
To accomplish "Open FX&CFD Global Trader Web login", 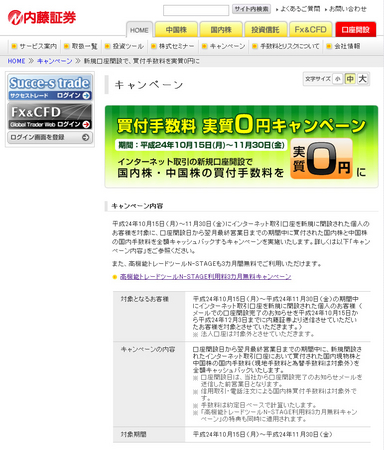I will (x=50, y=116).
